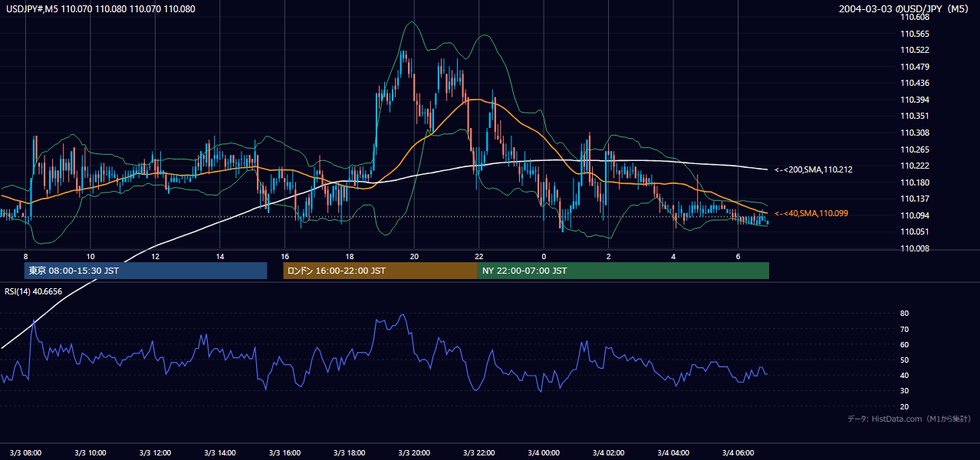The image size is (980, 460).
Task: Click price axis value 110.051
Action: [x=915, y=232]
